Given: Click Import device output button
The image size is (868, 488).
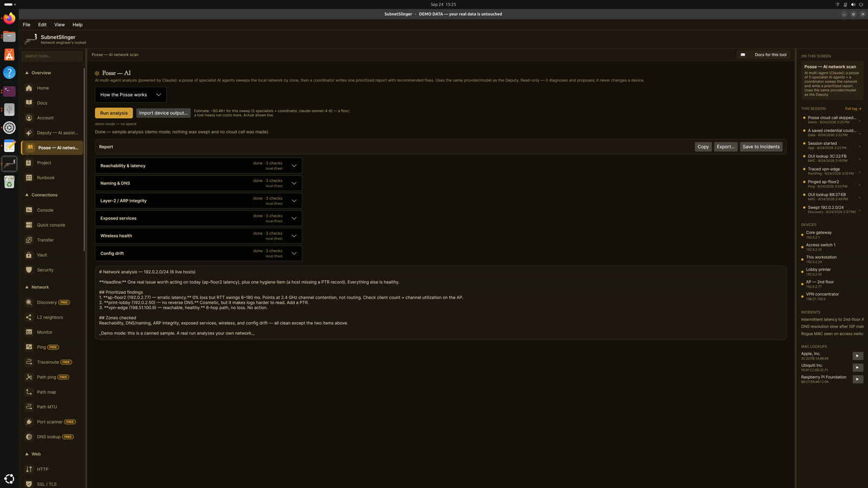Looking at the screenshot, I should 163,113.
